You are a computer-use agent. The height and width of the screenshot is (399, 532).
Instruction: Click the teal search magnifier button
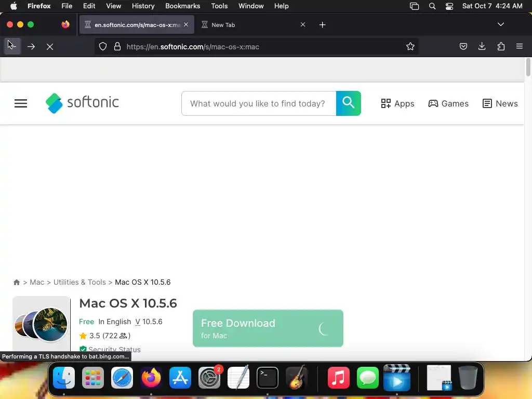tap(349, 103)
